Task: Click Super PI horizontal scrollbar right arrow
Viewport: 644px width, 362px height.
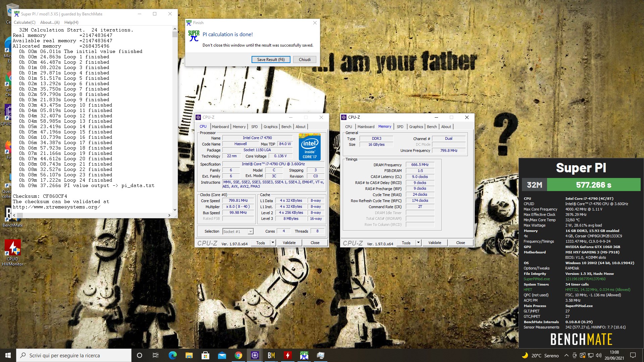Action: [169, 215]
